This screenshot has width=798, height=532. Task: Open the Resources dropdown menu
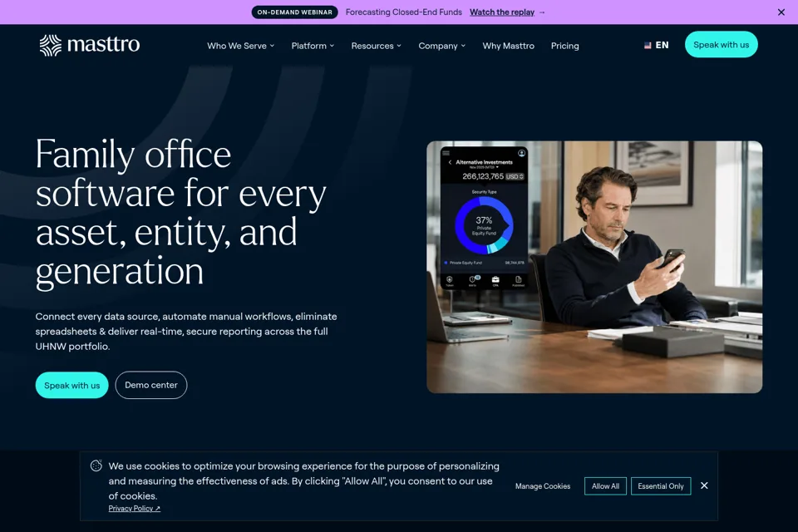pyautogui.click(x=377, y=46)
